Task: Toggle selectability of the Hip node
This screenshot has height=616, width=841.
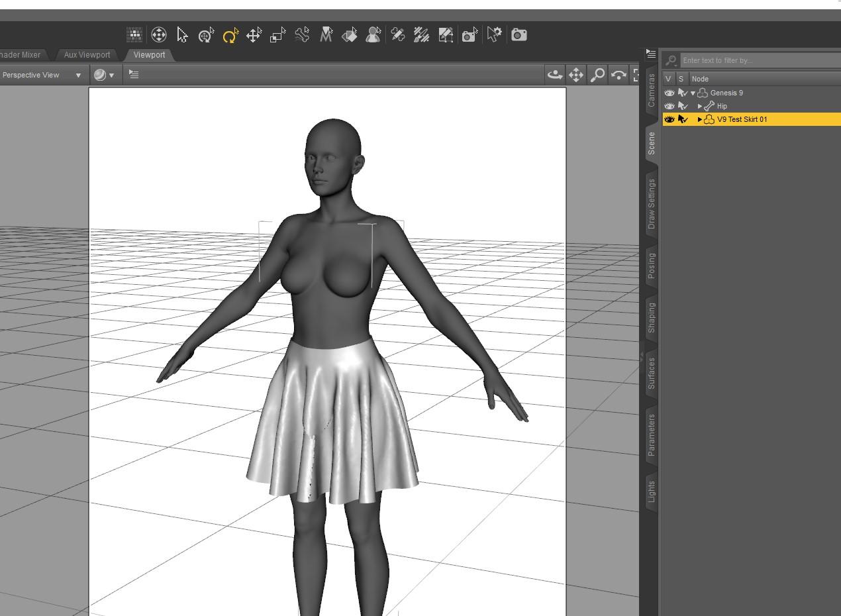Action: tap(682, 106)
